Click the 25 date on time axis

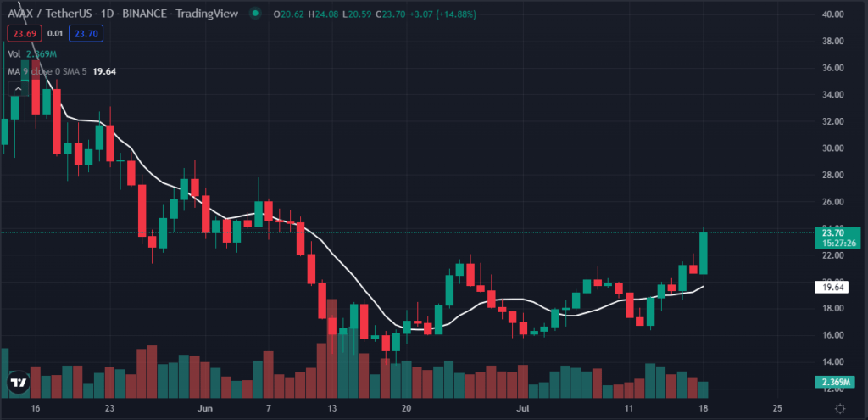click(777, 408)
